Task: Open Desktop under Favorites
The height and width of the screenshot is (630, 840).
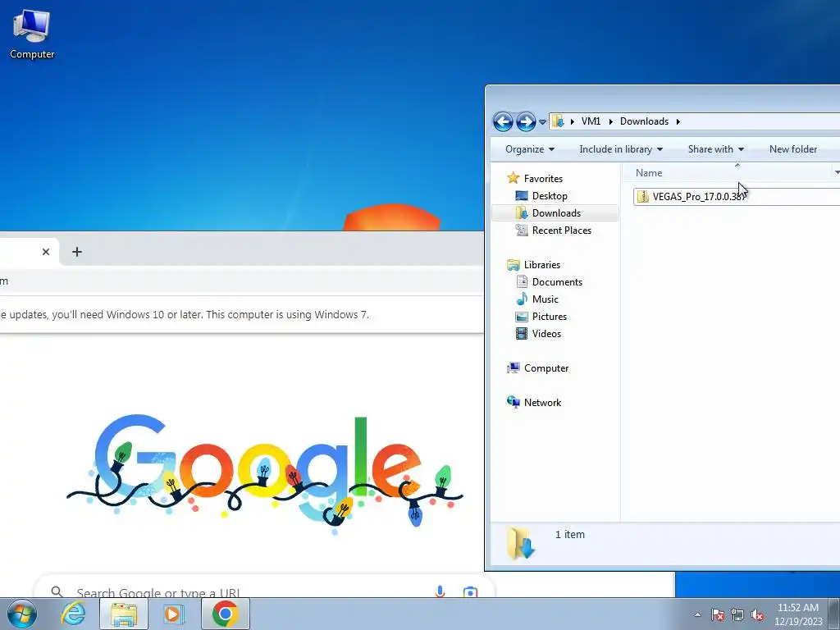Action: pos(550,195)
